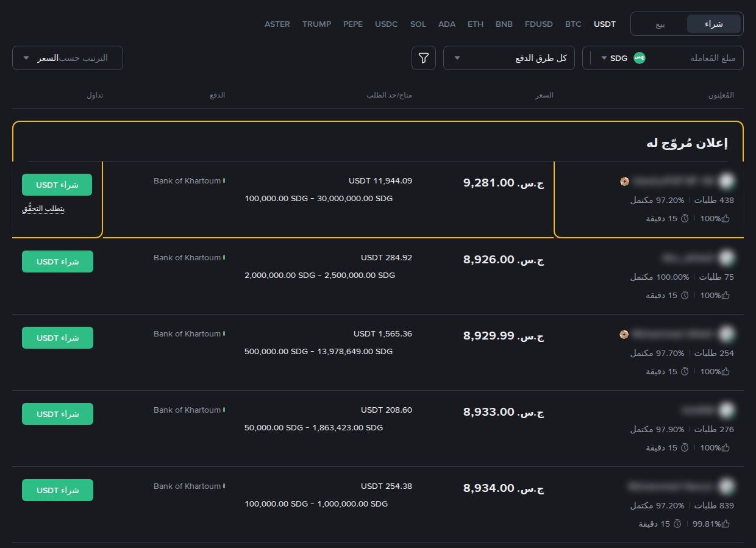Buy USDT at price 8,934.00
Image resolution: width=756 pixels, height=548 pixels.
coord(57,490)
